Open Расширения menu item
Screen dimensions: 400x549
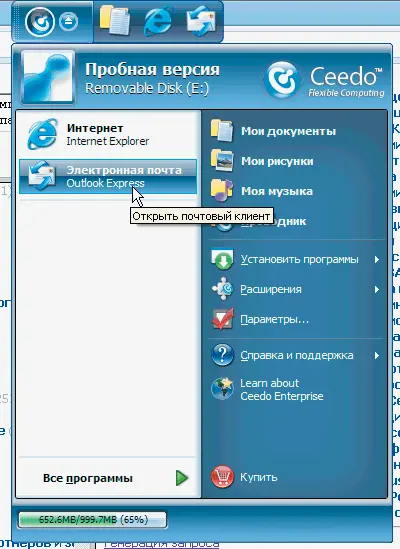coord(295,289)
